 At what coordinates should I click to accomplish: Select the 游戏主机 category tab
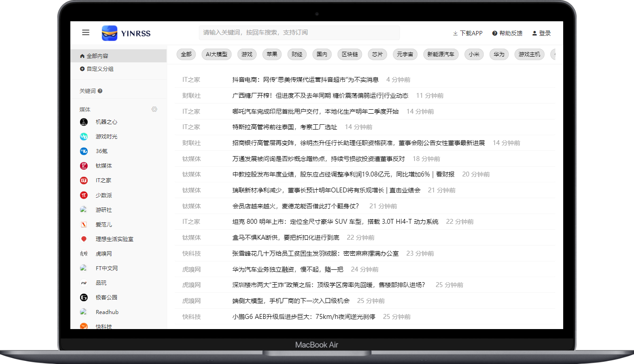tap(529, 54)
